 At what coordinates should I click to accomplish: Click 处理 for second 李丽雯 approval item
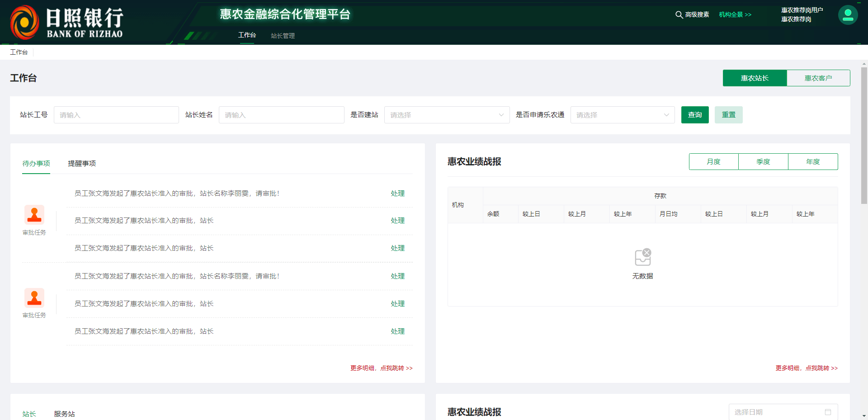tap(397, 276)
